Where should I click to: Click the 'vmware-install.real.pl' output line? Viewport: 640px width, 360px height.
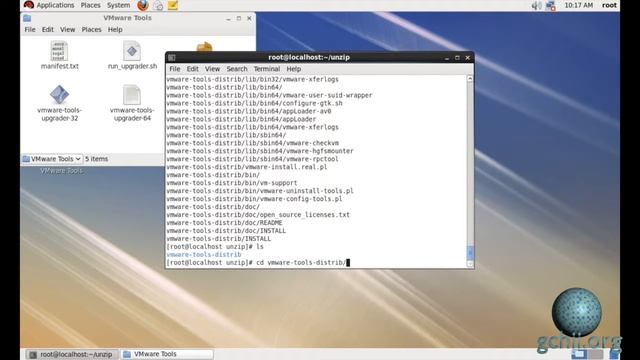coord(247,167)
